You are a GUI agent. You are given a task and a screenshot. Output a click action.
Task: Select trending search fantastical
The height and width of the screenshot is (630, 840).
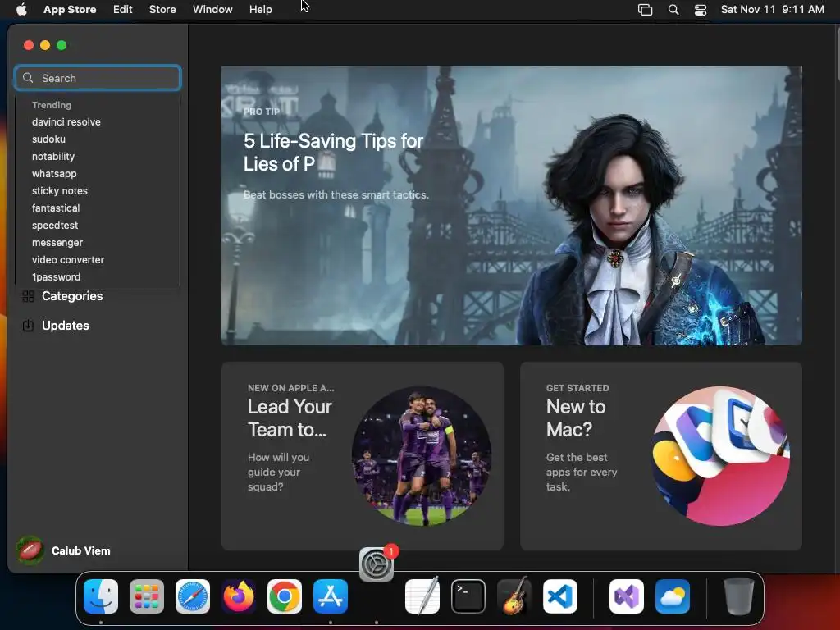(x=56, y=208)
